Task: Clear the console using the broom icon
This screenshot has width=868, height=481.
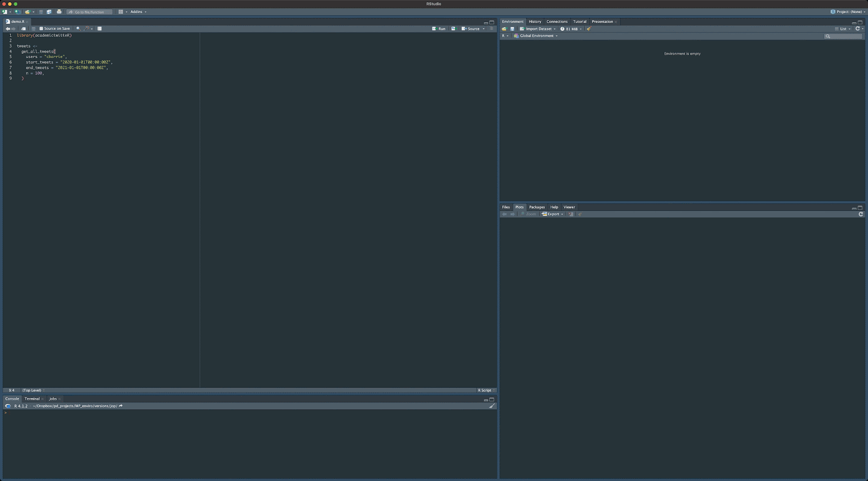Action: [x=492, y=406]
